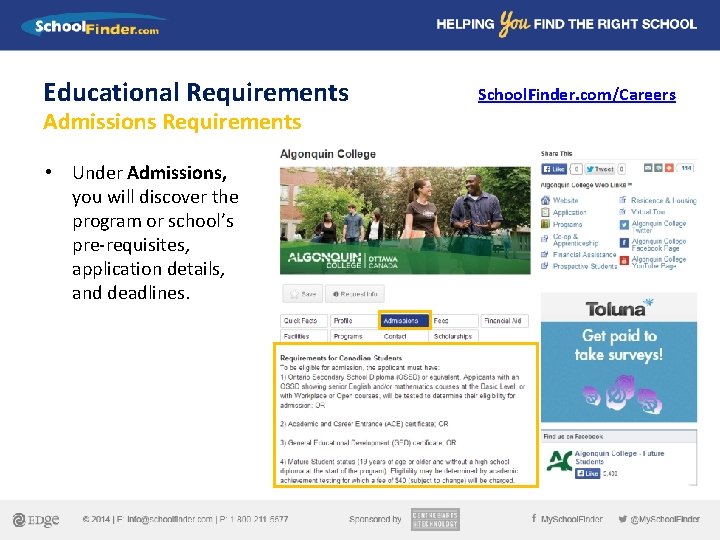Screen dimensions: 720x540
Task: Click the Like button in Find us on Facebook
Action: tap(587, 473)
